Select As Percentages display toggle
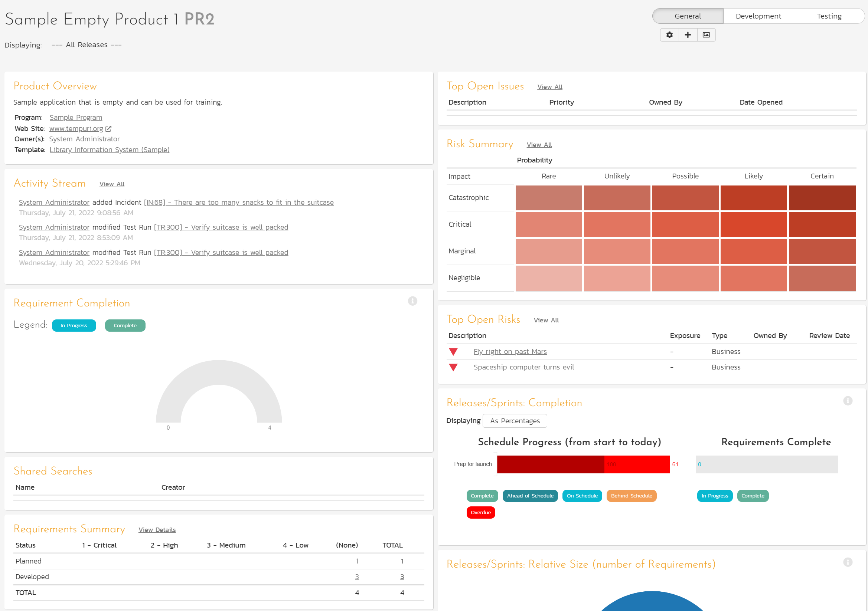The height and width of the screenshot is (611, 868). [x=515, y=421]
